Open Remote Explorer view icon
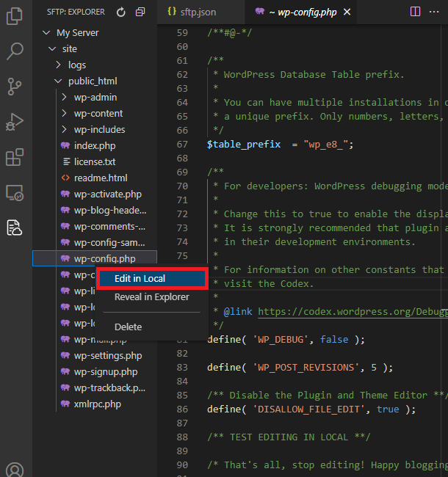Screen dimensions: 448x477 tap(14, 192)
